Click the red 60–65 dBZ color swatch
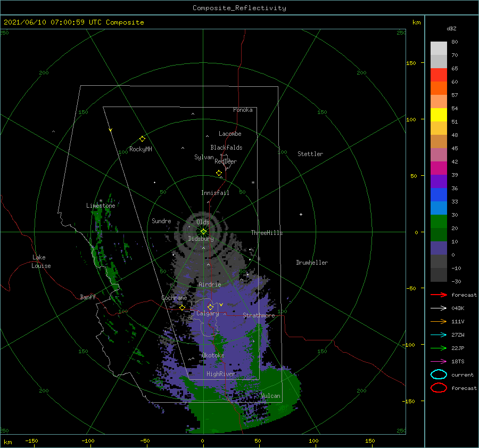The width and height of the screenshot is (479, 448). 439,75
